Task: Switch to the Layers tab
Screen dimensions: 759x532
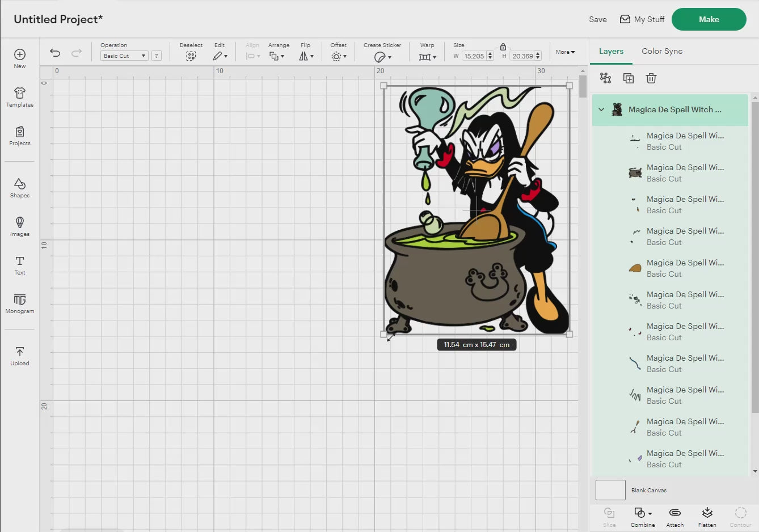Action: [611, 51]
